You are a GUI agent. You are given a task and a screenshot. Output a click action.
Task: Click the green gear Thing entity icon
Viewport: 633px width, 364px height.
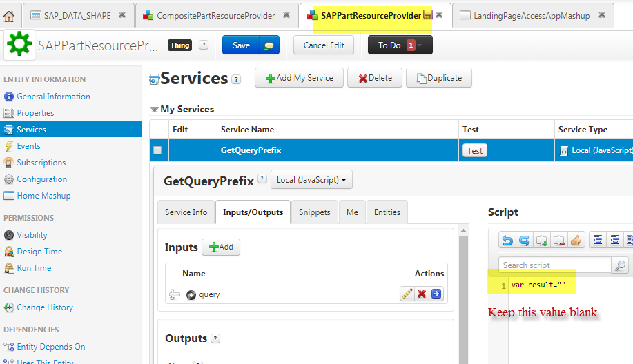[x=19, y=44]
